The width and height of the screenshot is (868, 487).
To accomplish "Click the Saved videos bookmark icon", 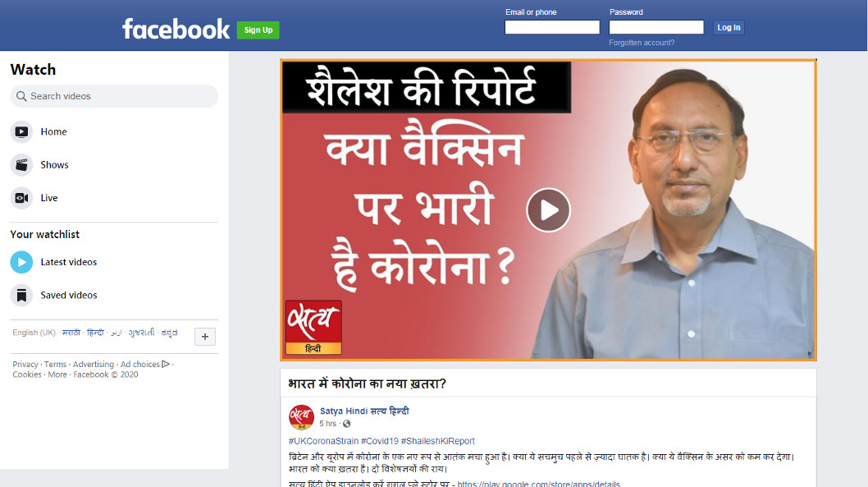I will pyautogui.click(x=21, y=296).
